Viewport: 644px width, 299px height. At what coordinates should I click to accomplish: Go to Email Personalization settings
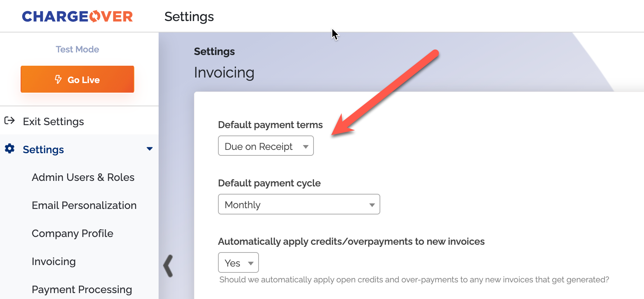(x=84, y=205)
